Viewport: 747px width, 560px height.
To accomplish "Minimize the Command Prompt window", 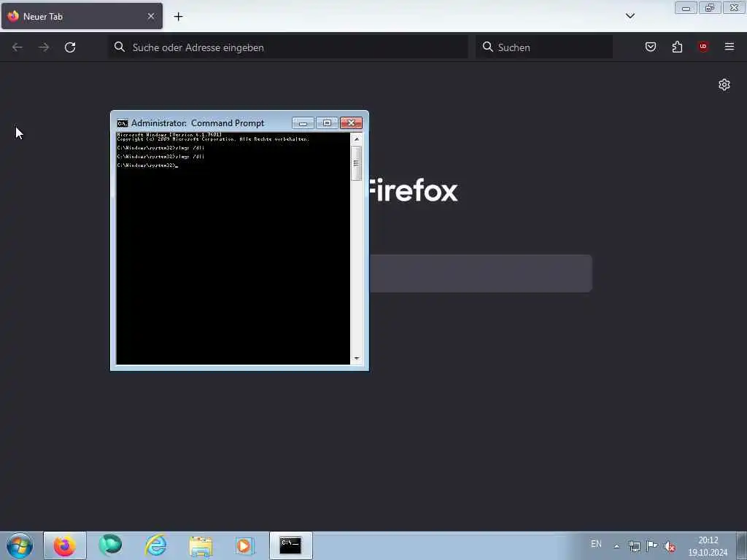I will click(303, 122).
